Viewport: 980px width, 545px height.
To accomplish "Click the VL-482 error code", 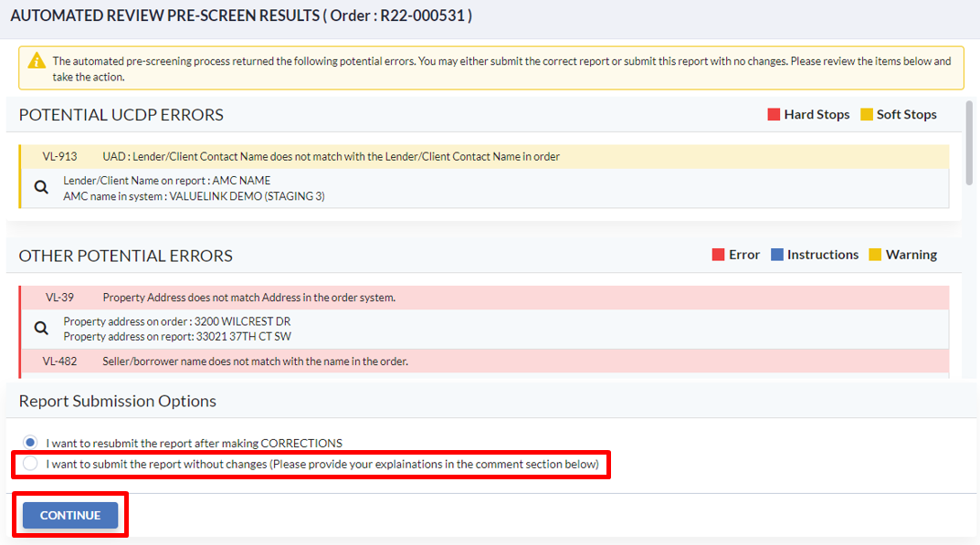I will point(59,362).
